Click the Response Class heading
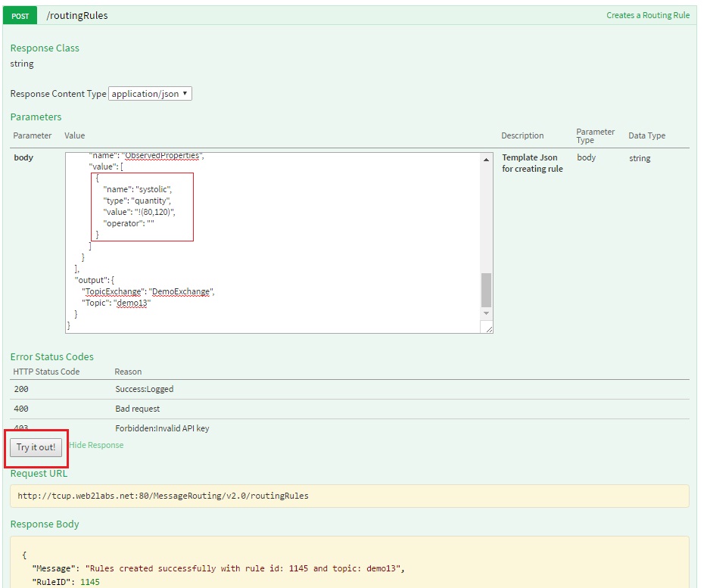The width and height of the screenshot is (710, 588). [45, 48]
